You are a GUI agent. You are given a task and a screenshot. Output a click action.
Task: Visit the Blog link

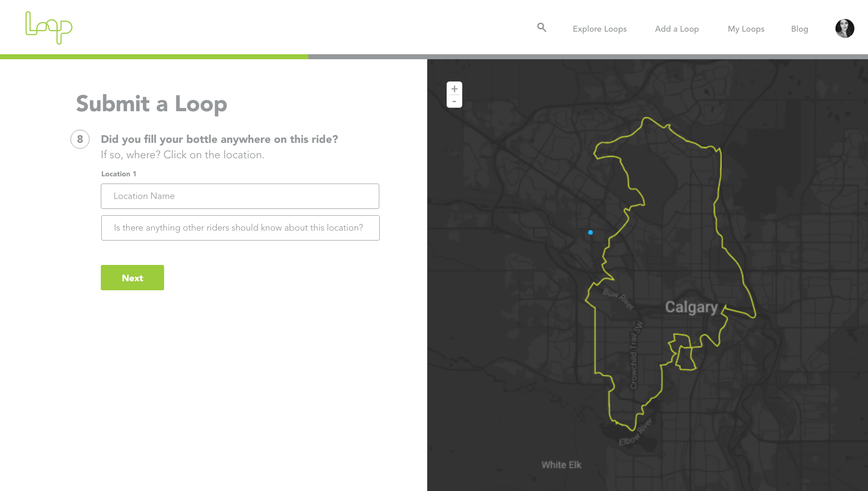(799, 29)
